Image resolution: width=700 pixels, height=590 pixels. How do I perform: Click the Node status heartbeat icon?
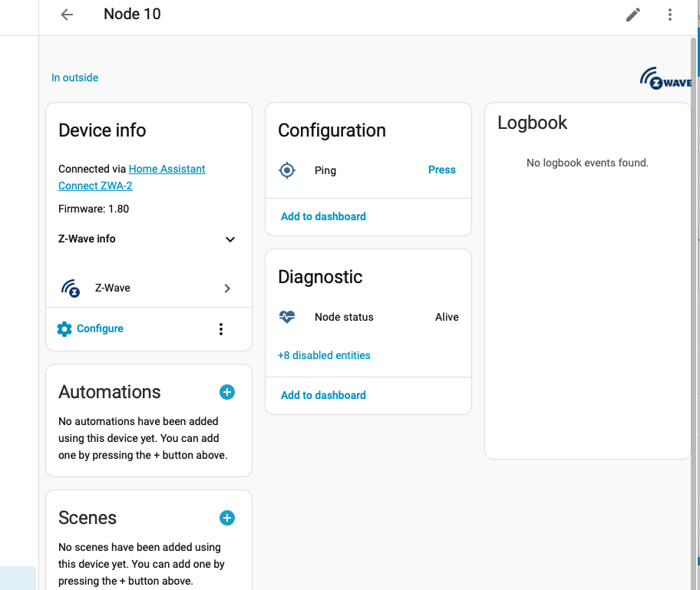point(287,317)
